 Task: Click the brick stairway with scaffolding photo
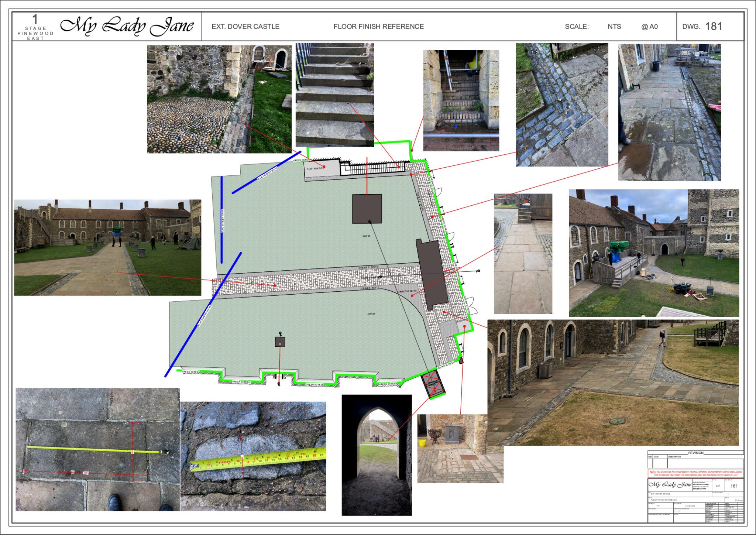[x=461, y=100]
